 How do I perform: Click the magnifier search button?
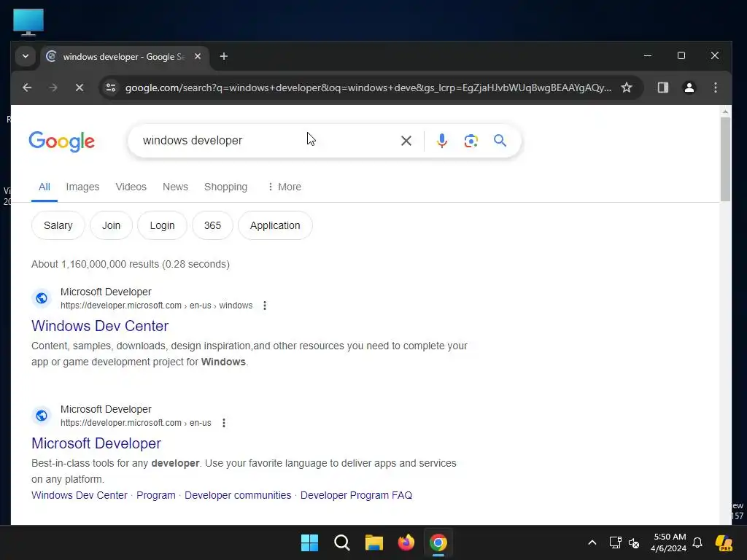pos(500,141)
